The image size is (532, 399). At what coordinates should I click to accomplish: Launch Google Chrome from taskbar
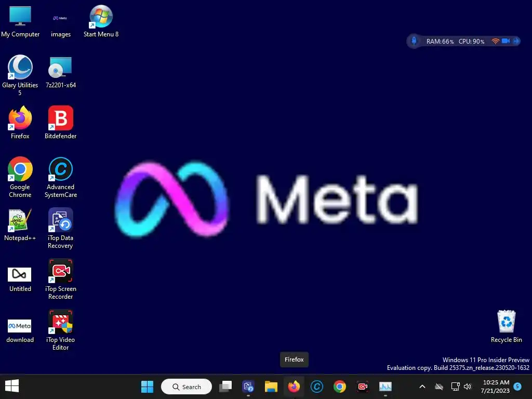coord(340,387)
